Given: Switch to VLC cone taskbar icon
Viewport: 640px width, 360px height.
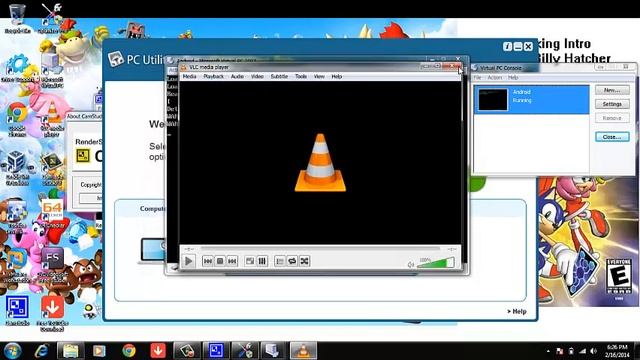Looking at the screenshot, I should [x=303, y=351].
